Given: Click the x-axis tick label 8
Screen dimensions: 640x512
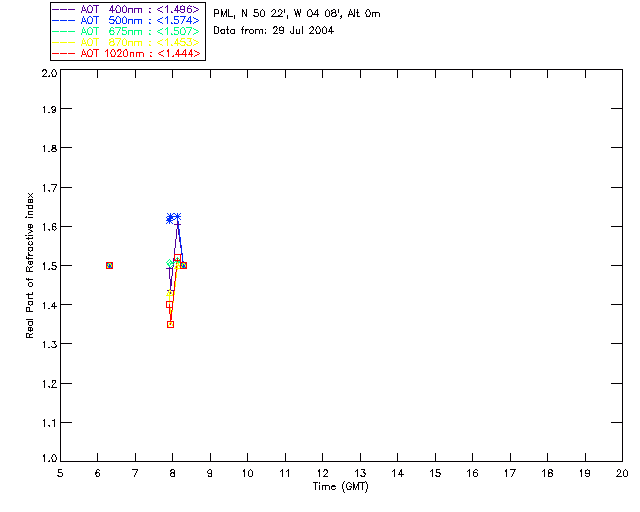Looking at the screenshot, I should point(173,473).
